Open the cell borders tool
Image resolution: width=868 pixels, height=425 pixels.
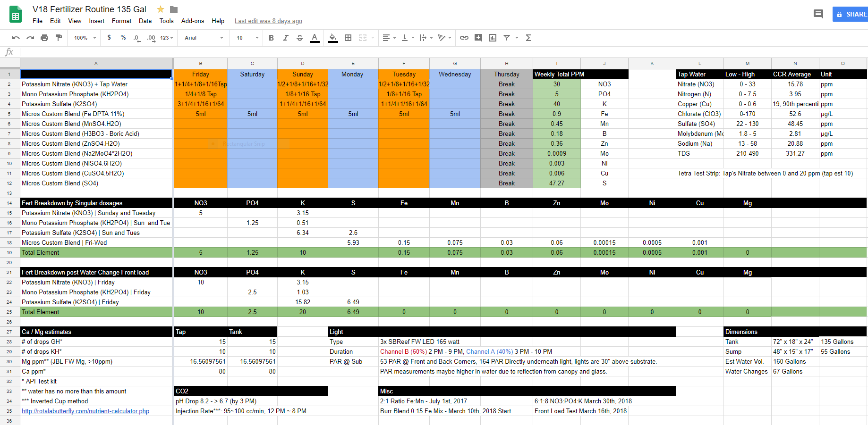[x=348, y=38]
